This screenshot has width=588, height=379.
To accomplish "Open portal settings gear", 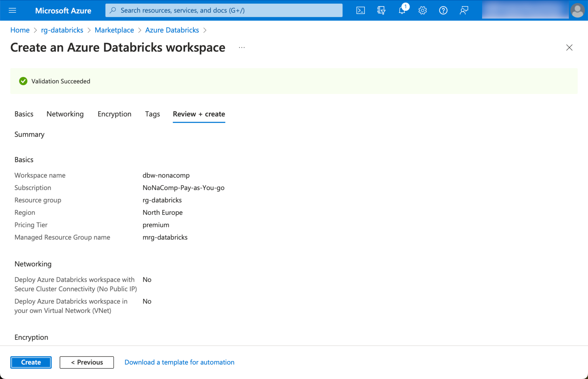I will [x=422, y=11].
